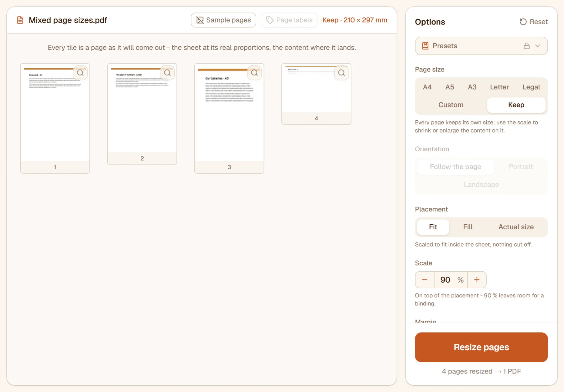Choose Follow the page orientation
The width and height of the screenshot is (564, 392).
click(455, 167)
